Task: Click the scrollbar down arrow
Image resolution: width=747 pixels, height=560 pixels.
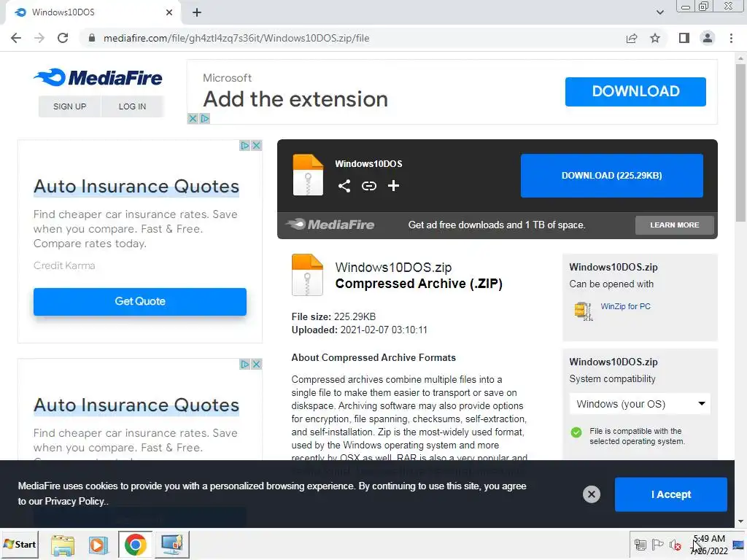Action: 740,521
